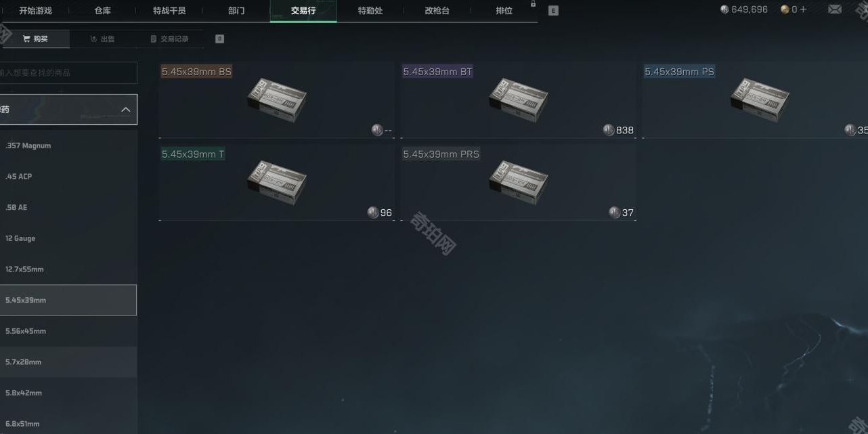Open the 改枪台 tab

click(x=437, y=11)
